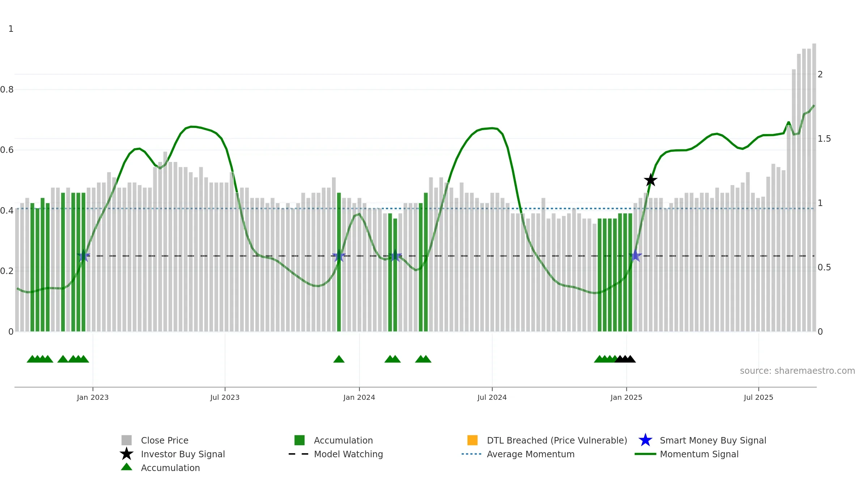
Task: Click the black triangles cluster near Jan 2025
Action: point(625,359)
